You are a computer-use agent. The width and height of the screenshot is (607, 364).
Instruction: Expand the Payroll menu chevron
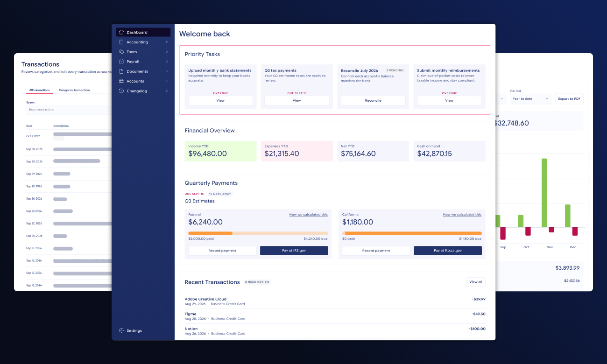click(167, 62)
